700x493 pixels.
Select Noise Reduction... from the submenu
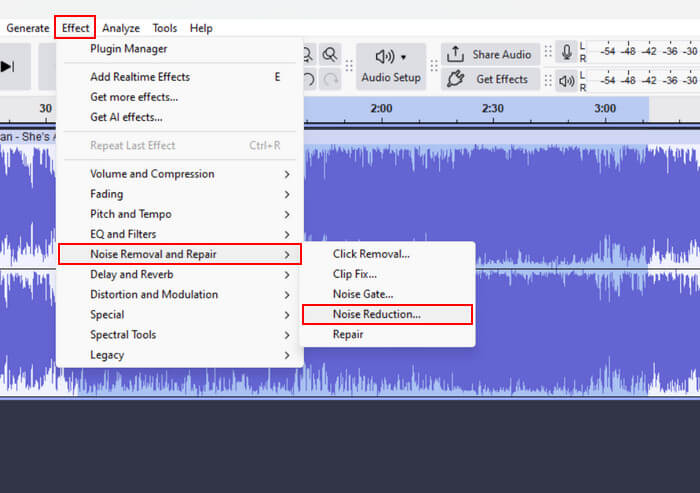point(388,314)
